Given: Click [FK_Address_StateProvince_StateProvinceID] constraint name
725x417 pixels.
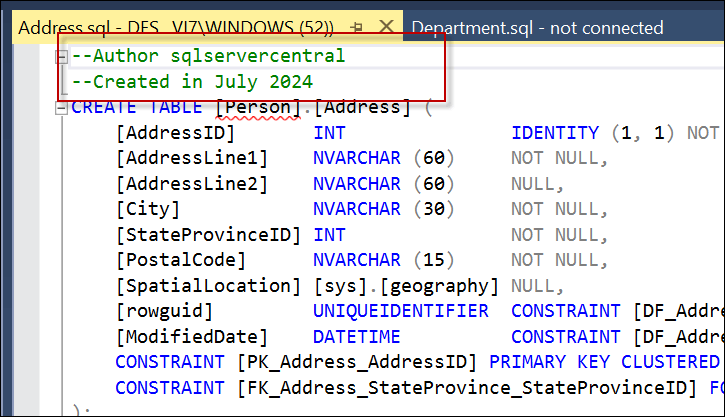Looking at the screenshot, I should [467, 387].
